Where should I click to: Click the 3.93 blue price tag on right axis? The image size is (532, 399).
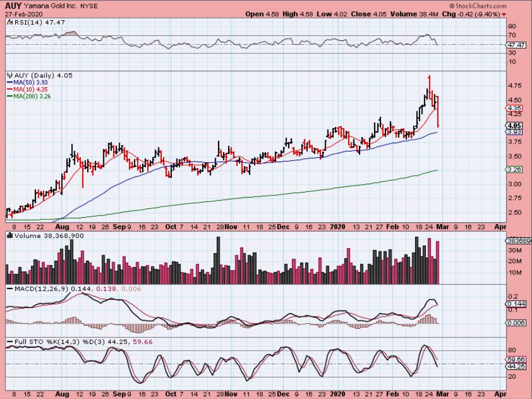pos(513,132)
